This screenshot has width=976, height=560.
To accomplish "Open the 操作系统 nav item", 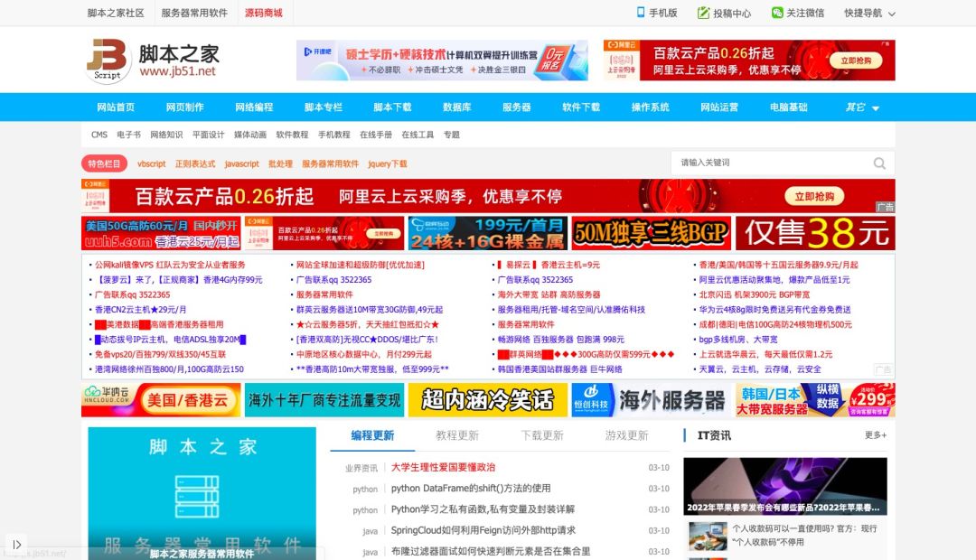I will click(x=650, y=107).
